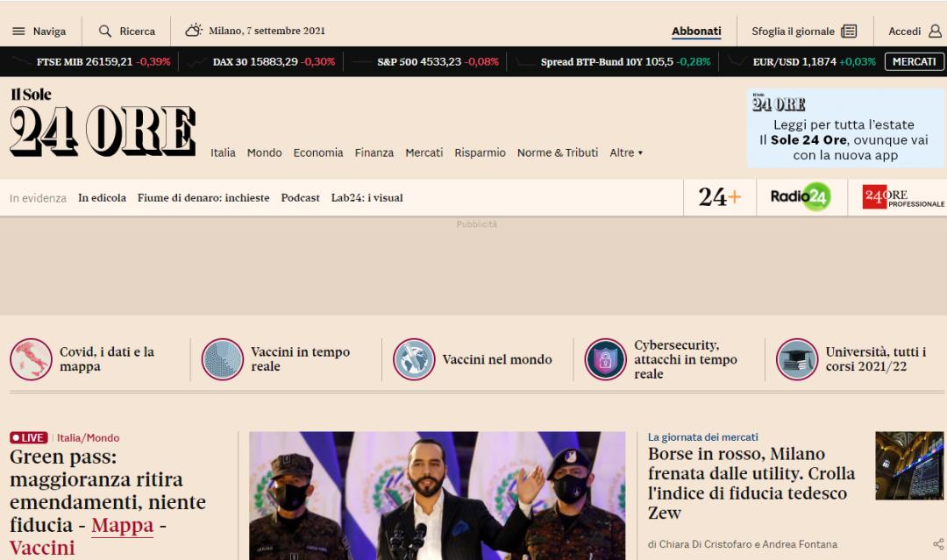Click the Vaccini nel mondo globe icon
Screen dimensions: 947x560
pos(414,359)
